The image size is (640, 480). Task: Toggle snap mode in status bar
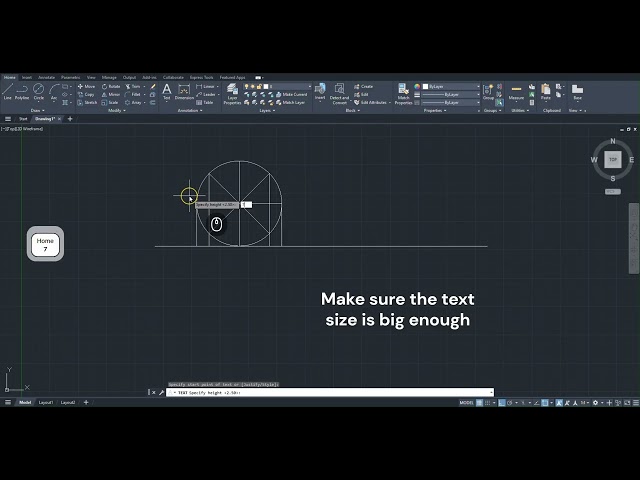pyautogui.click(x=487, y=403)
